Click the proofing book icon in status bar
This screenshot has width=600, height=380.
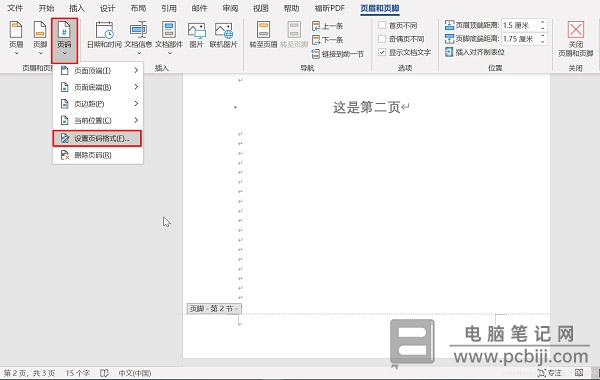point(104,373)
